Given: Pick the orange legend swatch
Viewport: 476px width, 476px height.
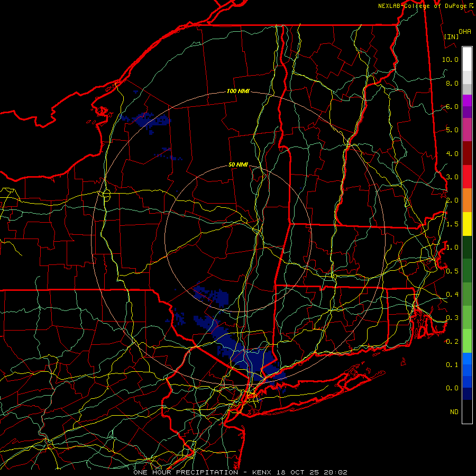Looking at the screenshot, I should tap(467, 200).
